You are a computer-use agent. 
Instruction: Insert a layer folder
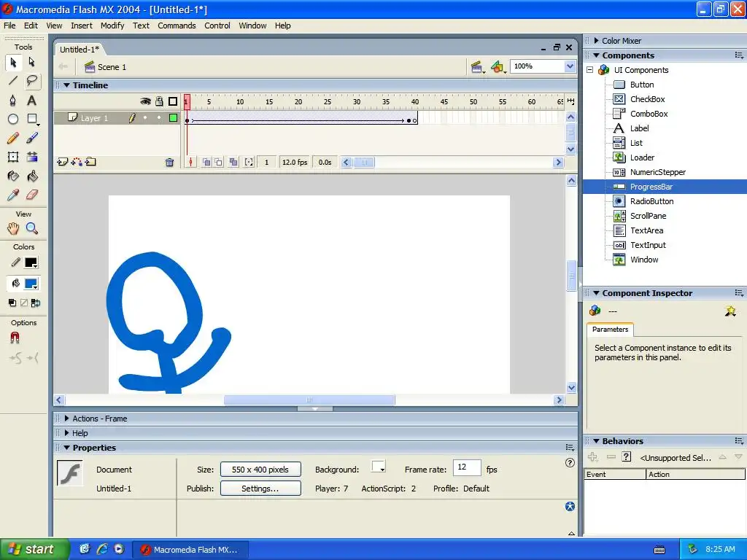pyautogui.click(x=90, y=162)
